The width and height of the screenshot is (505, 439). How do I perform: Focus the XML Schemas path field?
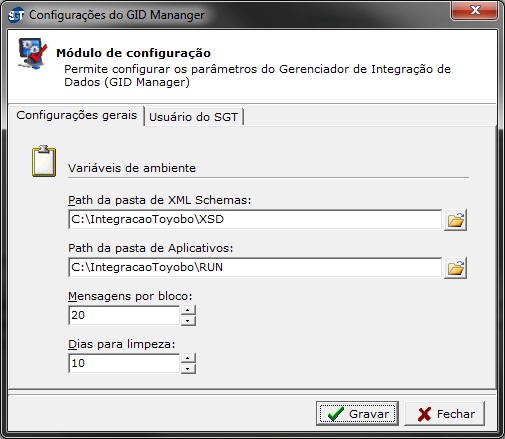(255, 219)
